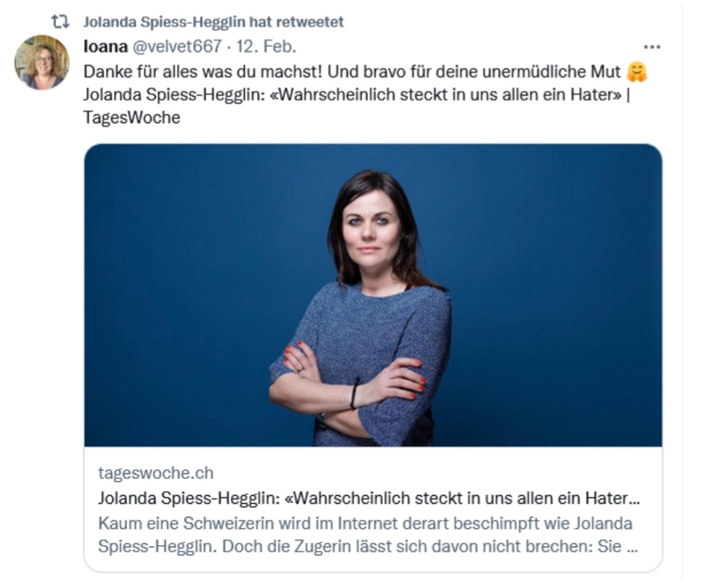Click the display name 'Ioana'

click(x=106, y=47)
